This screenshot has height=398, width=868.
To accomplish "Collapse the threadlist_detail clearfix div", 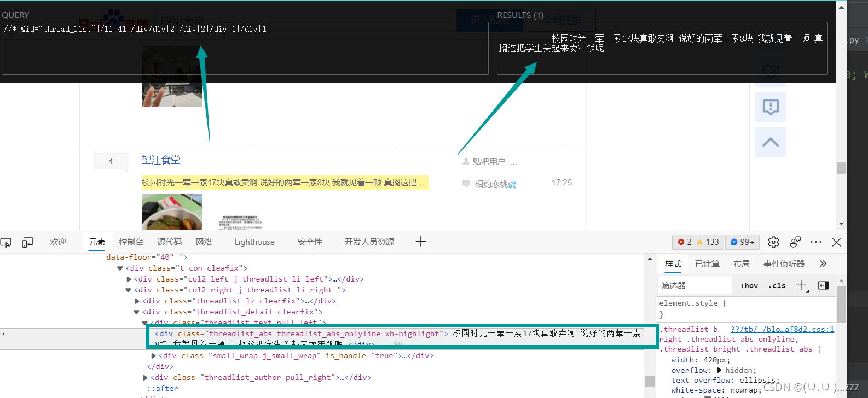I will click(136, 312).
